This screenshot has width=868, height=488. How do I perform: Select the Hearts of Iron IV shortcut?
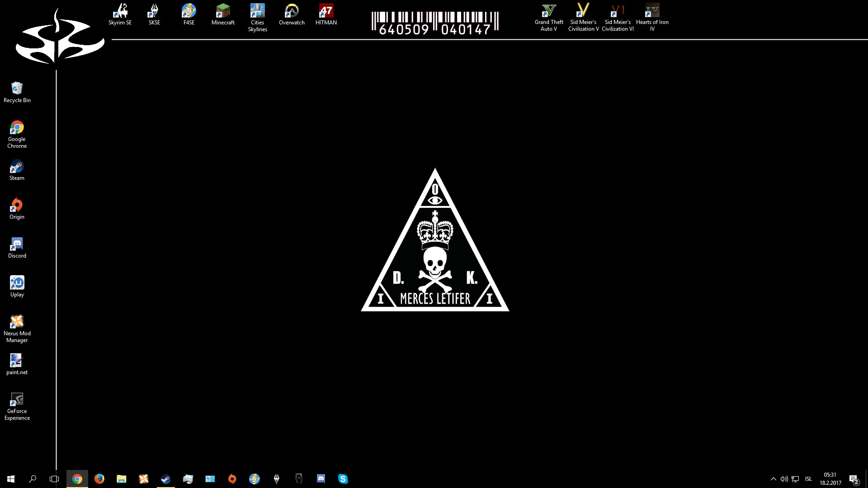(652, 18)
